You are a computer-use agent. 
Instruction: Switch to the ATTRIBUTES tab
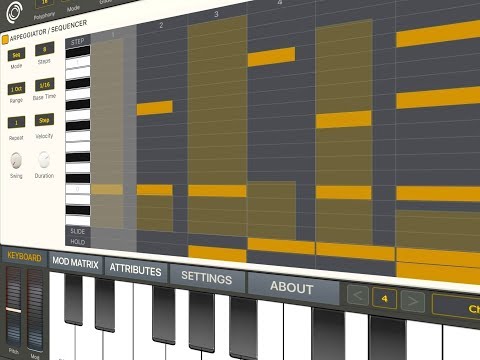[x=135, y=269]
